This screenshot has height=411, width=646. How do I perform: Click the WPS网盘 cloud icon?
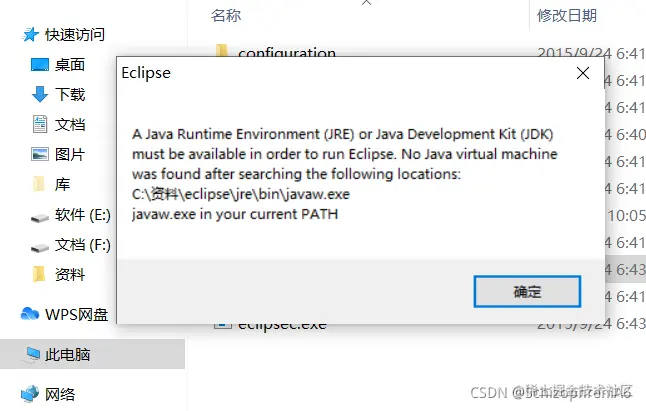tap(30, 314)
